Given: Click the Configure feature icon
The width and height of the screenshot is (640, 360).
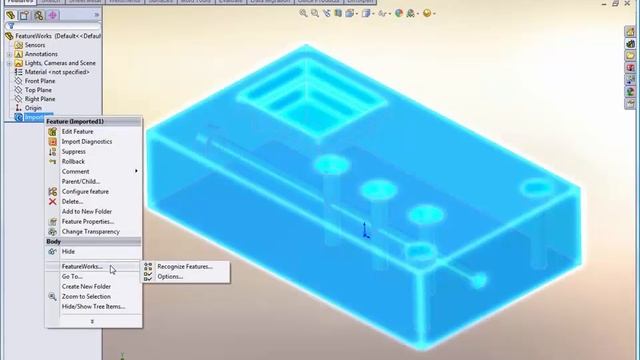Looking at the screenshot, I should pos(52,191).
